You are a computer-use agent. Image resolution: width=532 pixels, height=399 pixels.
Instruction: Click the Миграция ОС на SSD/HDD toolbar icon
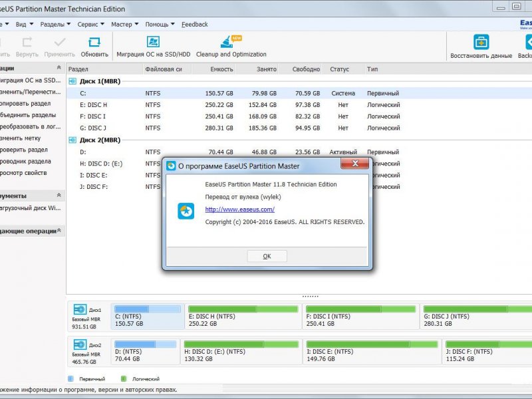153,42
